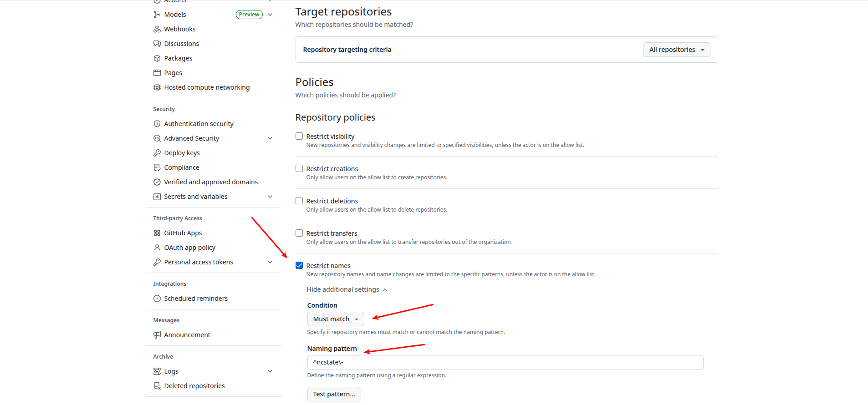Viewport: 868px width, 405px height.
Task: Click the GitHub Apps grid icon
Action: click(x=157, y=233)
